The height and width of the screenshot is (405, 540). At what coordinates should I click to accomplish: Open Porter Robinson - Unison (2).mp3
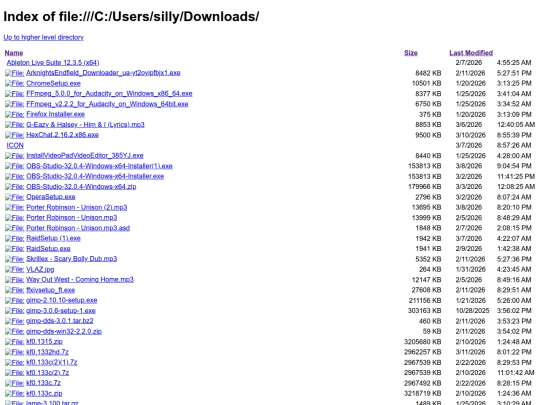click(76, 207)
